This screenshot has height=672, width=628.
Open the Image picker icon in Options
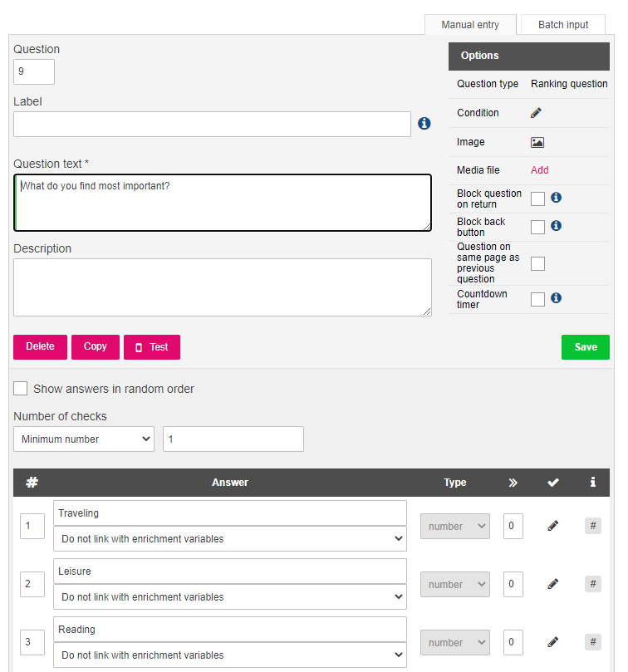click(537, 142)
